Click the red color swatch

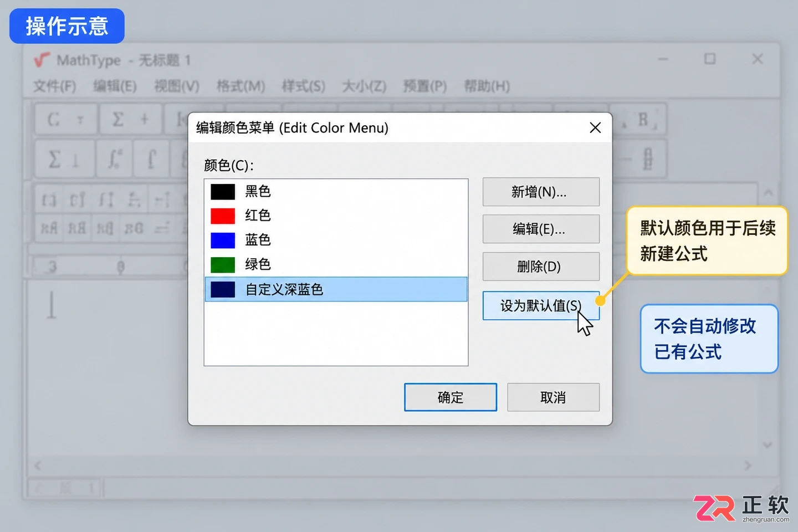coord(223,216)
